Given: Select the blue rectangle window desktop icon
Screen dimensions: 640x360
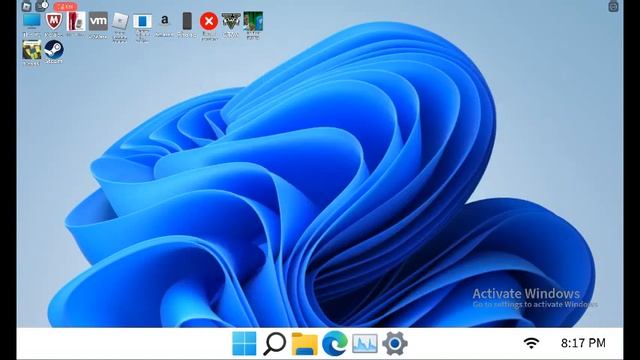Looking at the screenshot, I should point(142,21).
